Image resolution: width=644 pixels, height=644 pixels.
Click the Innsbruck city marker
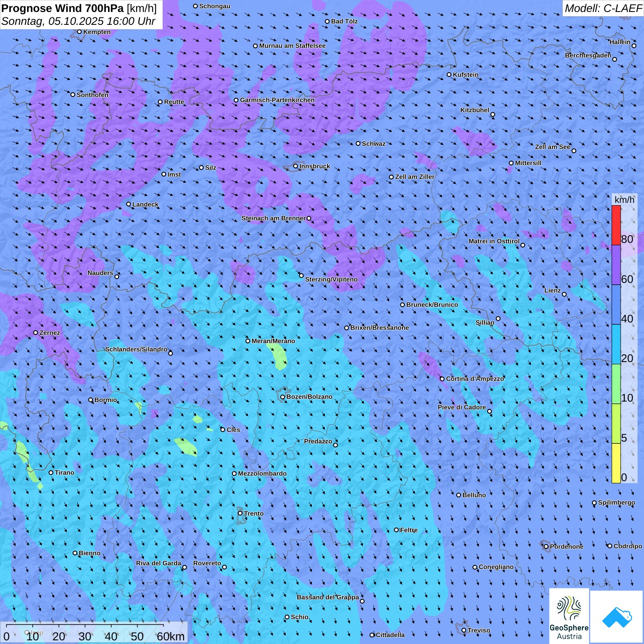coord(296,167)
